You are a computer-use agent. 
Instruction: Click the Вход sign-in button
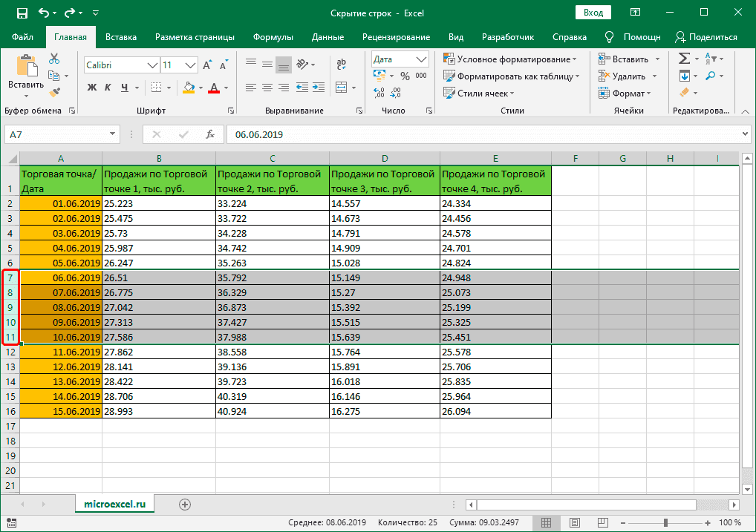(x=593, y=13)
